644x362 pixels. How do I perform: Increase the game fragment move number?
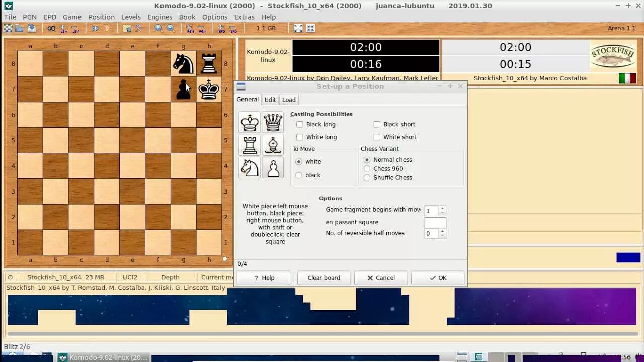442,208
